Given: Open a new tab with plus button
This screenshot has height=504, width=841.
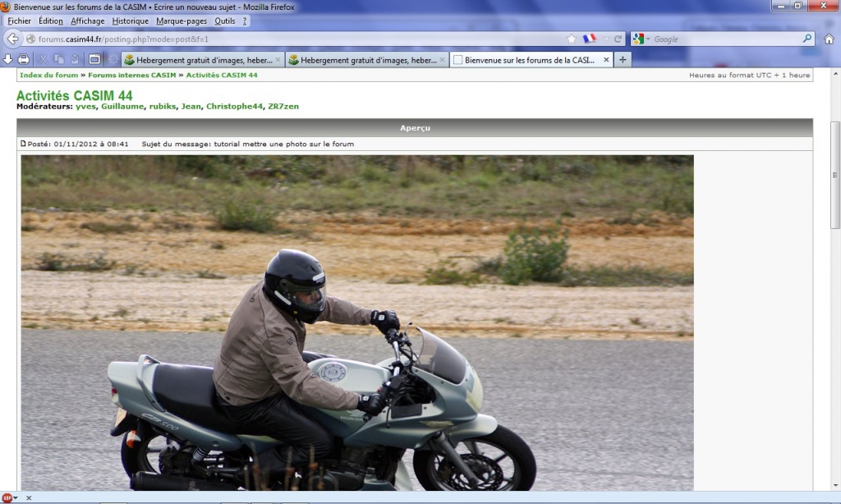Looking at the screenshot, I should point(623,59).
